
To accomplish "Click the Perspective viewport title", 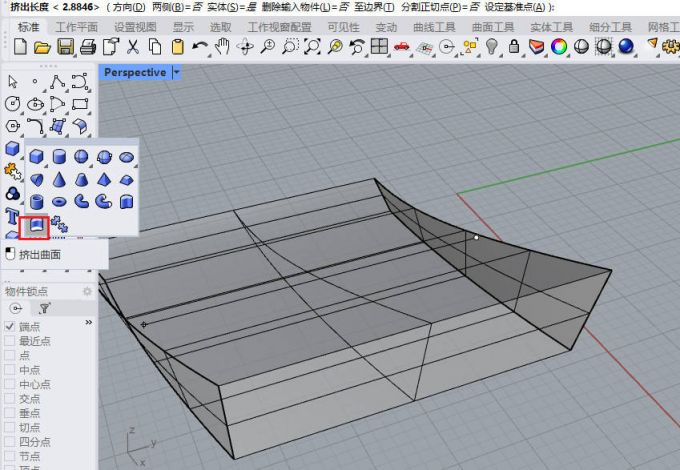I will [x=135, y=72].
